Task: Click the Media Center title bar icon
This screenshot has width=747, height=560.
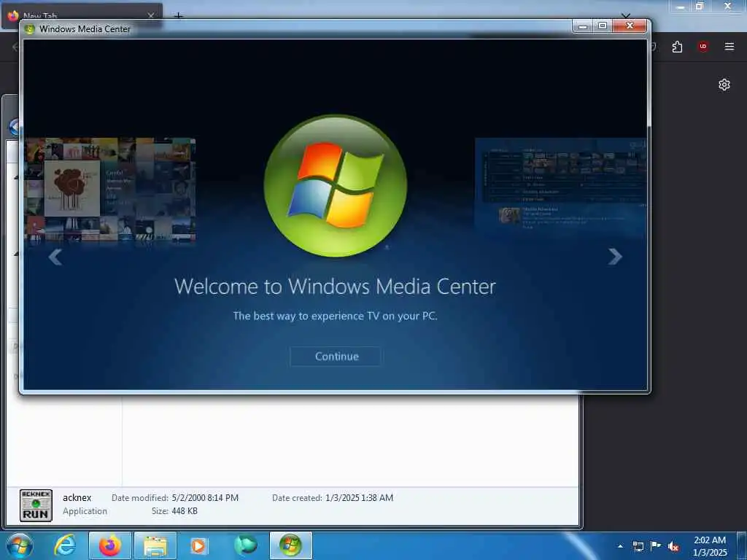Action: (x=29, y=29)
